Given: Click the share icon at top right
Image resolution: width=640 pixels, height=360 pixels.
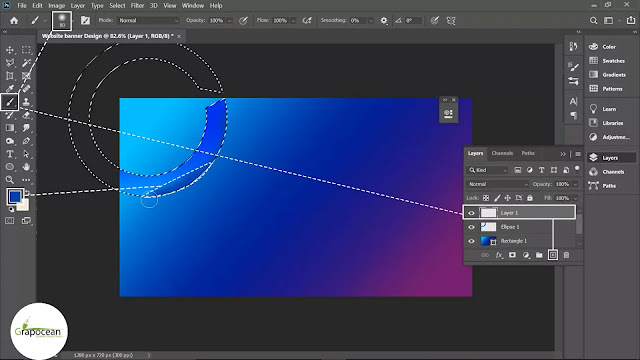Looking at the screenshot, I should click(631, 20).
